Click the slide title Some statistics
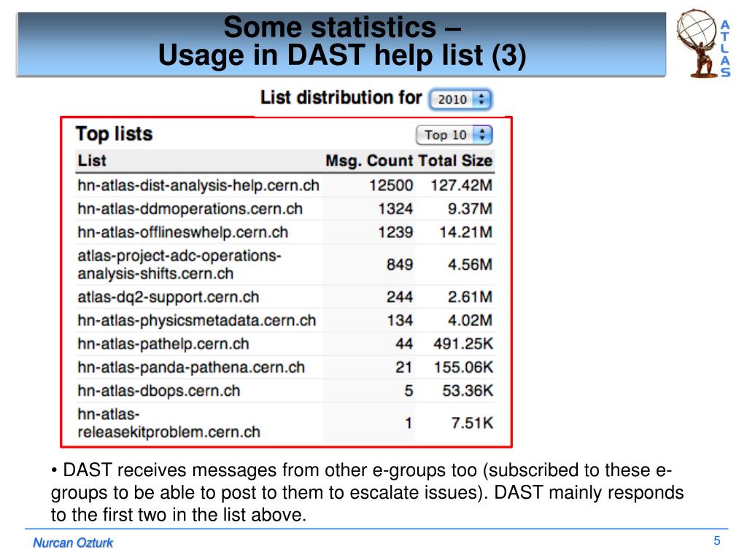Image resolution: width=747 pixels, height=560 pixels. [342, 41]
